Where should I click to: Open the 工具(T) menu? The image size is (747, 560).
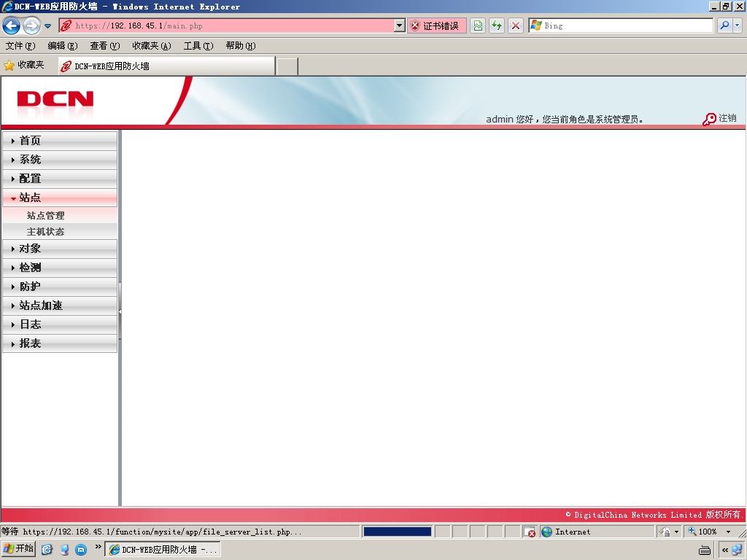click(x=198, y=46)
